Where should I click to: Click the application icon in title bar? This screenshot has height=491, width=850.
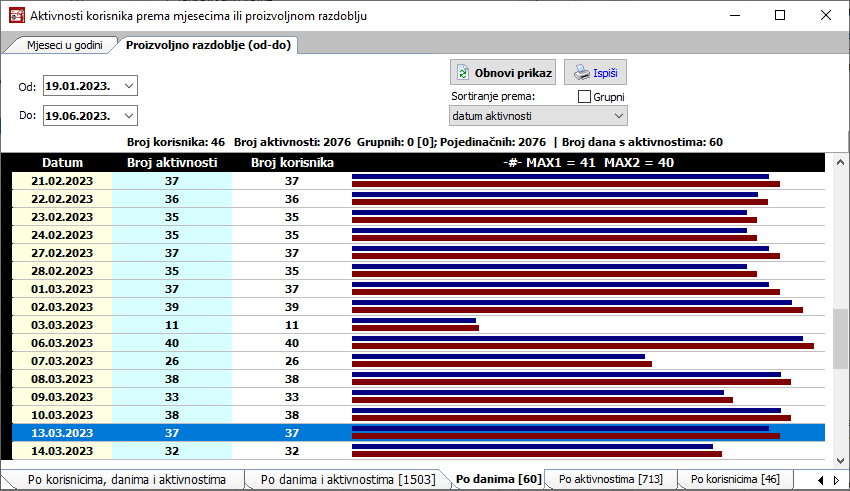pos(16,16)
